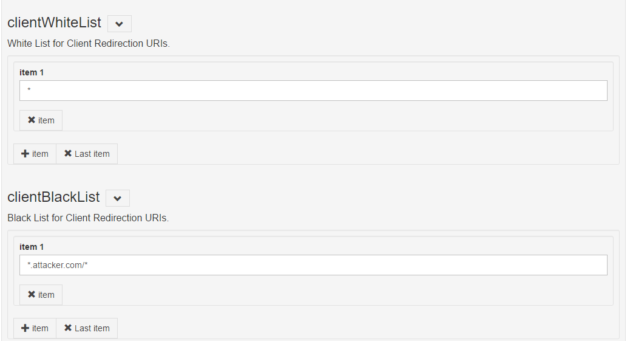This screenshot has height=341, width=644.
Task: Click the clientWhiteList heading text
Action: pyautogui.click(x=54, y=23)
